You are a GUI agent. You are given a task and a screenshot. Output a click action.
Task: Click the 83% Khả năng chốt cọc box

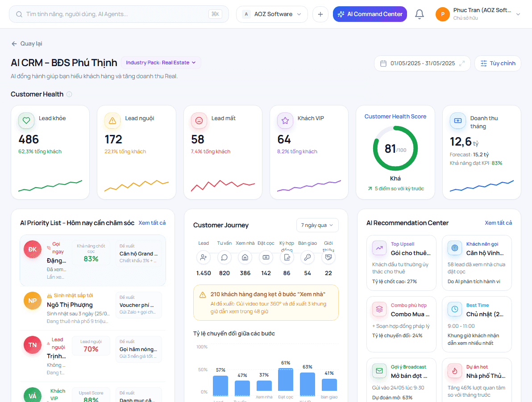point(91,253)
